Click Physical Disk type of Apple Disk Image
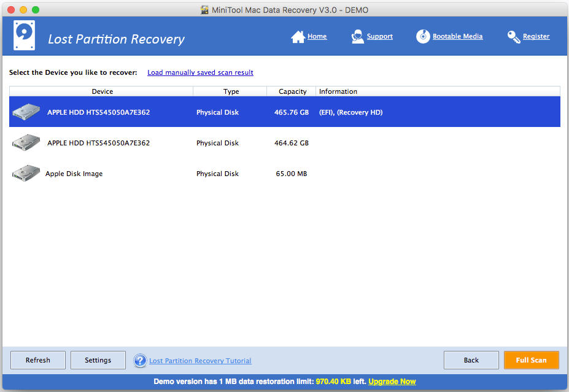The width and height of the screenshot is (569, 392). point(217,174)
